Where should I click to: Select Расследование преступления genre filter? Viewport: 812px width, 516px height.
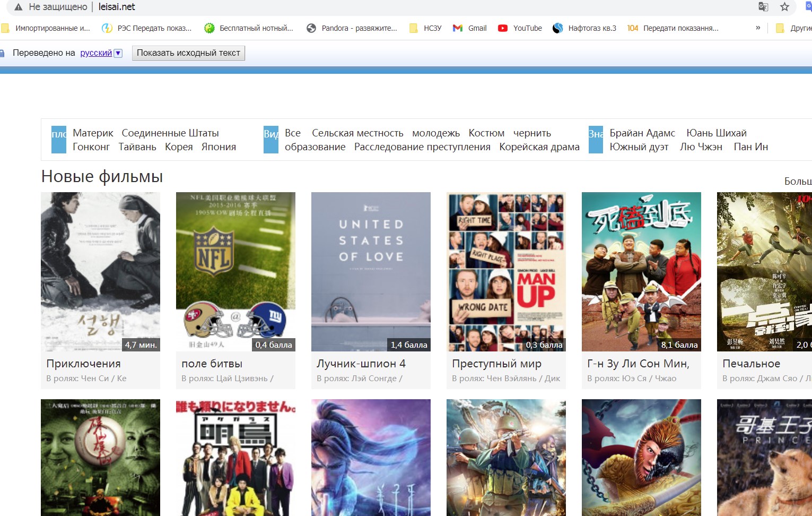(422, 147)
